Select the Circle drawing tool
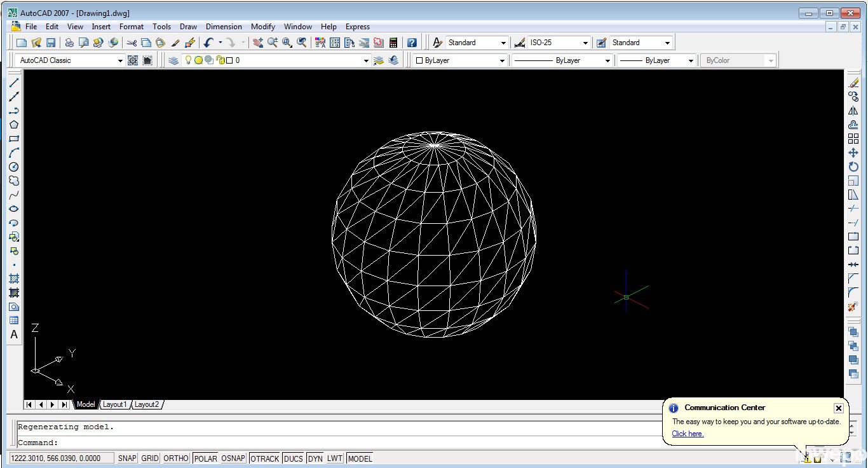 14,167
